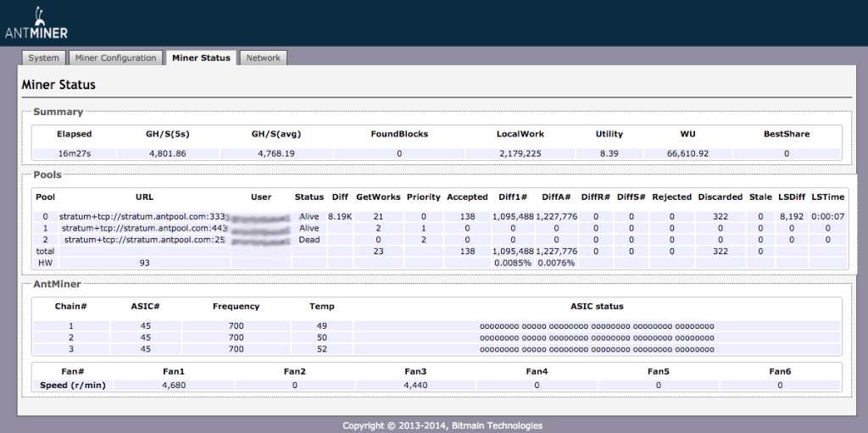Click the Diff value 8.19K
This screenshot has height=433, width=868.
point(340,217)
